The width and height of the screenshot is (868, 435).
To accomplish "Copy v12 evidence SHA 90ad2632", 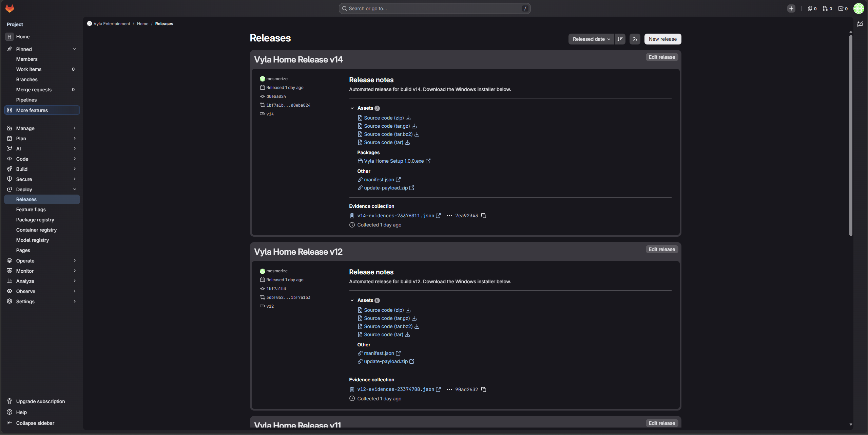I will (x=484, y=389).
